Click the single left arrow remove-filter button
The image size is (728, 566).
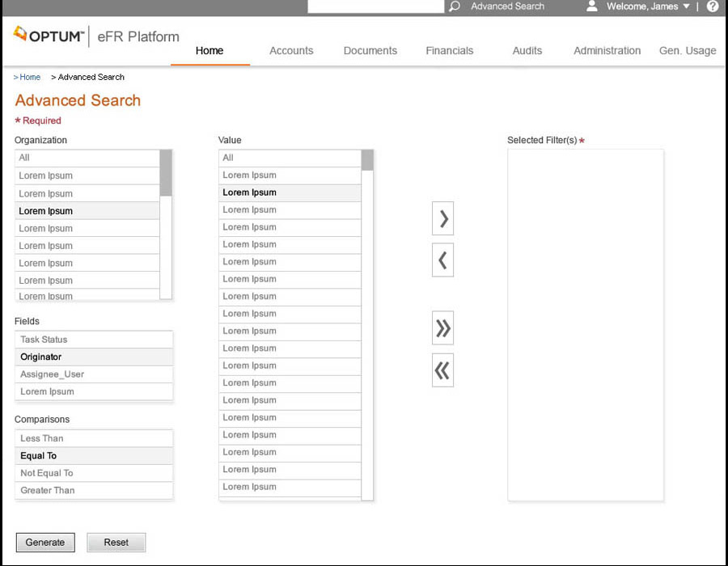click(442, 260)
